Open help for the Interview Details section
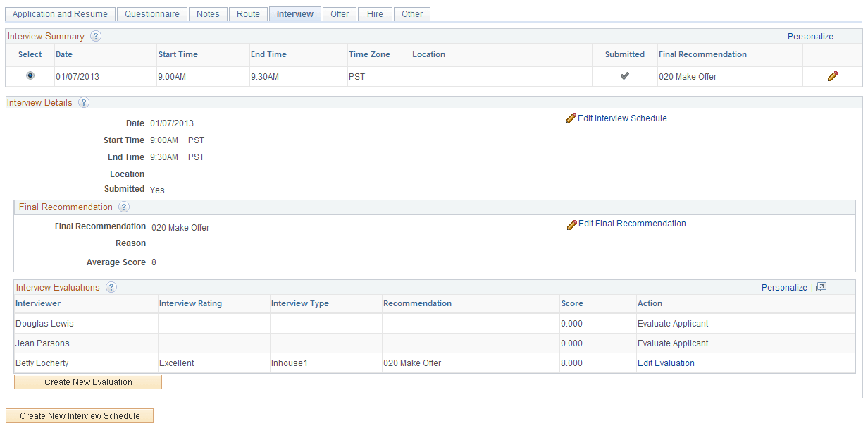 (x=83, y=103)
